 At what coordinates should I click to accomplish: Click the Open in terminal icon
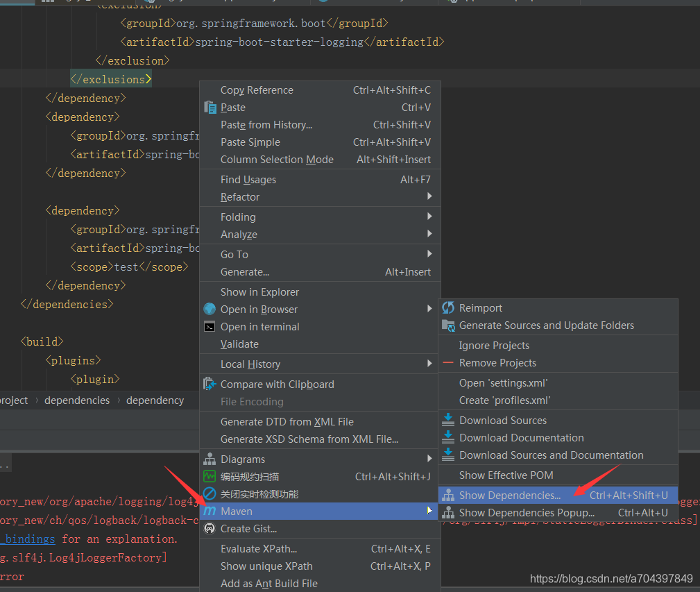(x=210, y=327)
